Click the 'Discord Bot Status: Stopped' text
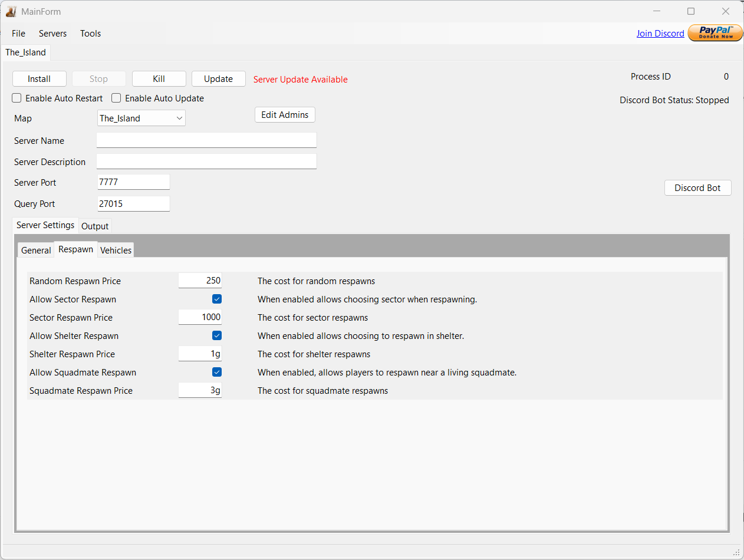744x560 pixels. pyautogui.click(x=674, y=100)
